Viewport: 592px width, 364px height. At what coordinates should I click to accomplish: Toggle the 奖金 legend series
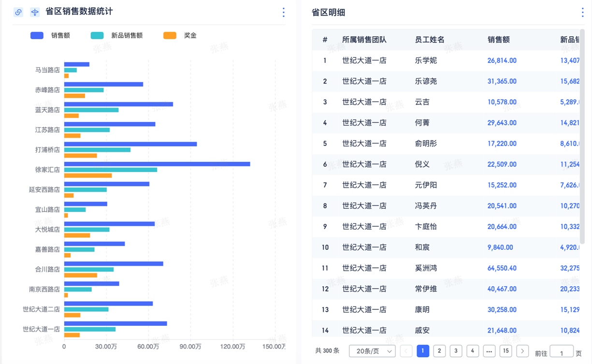[x=180, y=35]
